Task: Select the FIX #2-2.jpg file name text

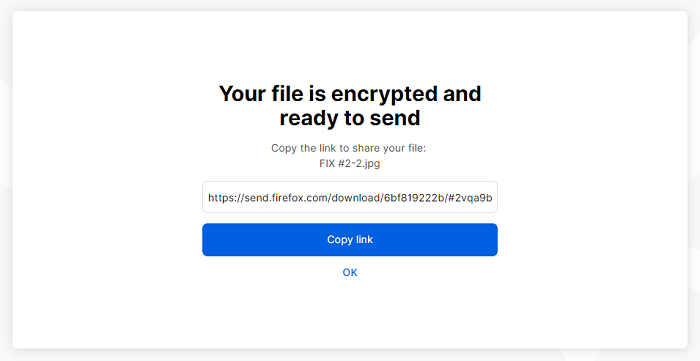Action: [x=350, y=164]
